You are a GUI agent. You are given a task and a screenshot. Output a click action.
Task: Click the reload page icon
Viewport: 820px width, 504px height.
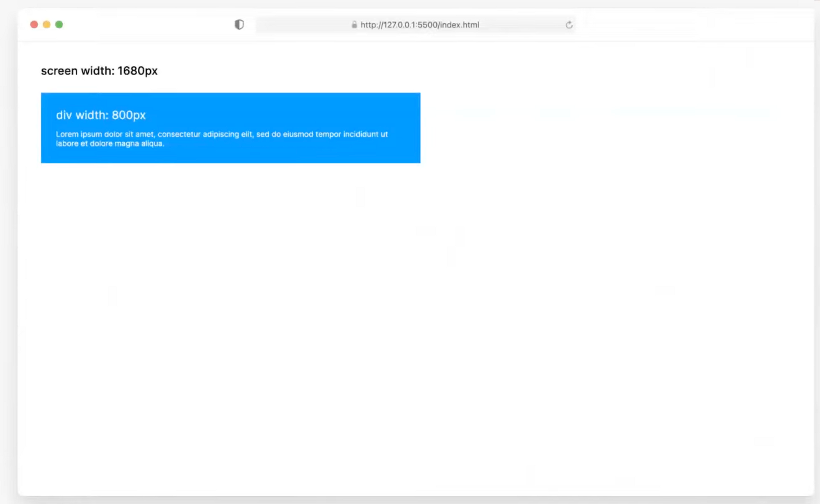(x=569, y=25)
